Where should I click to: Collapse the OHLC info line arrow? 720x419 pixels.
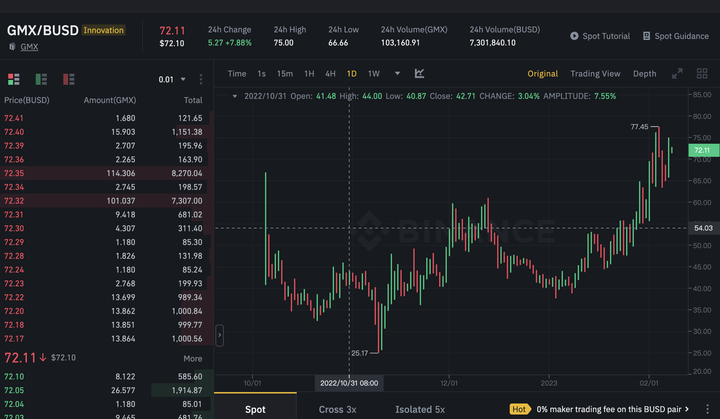[x=235, y=96]
